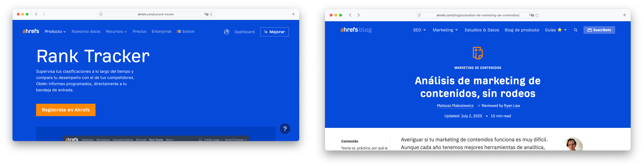644x168 pixels.
Task: Open new tab in blog window
Action: (x=624, y=15)
